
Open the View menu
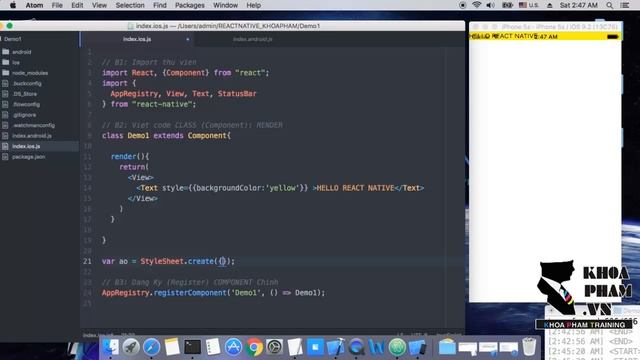tap(99, 5)
